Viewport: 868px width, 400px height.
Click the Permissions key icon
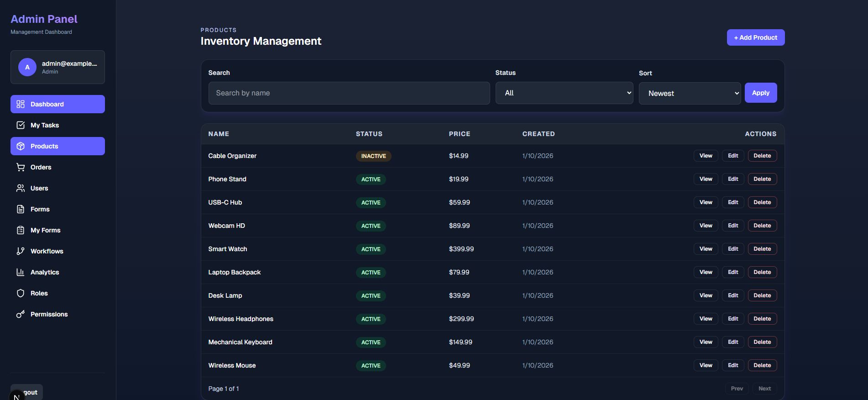tap(21, 314)
